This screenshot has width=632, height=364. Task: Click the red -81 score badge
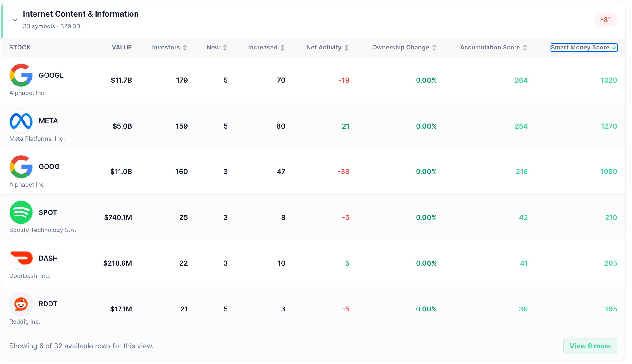click(x=606, y=20)
